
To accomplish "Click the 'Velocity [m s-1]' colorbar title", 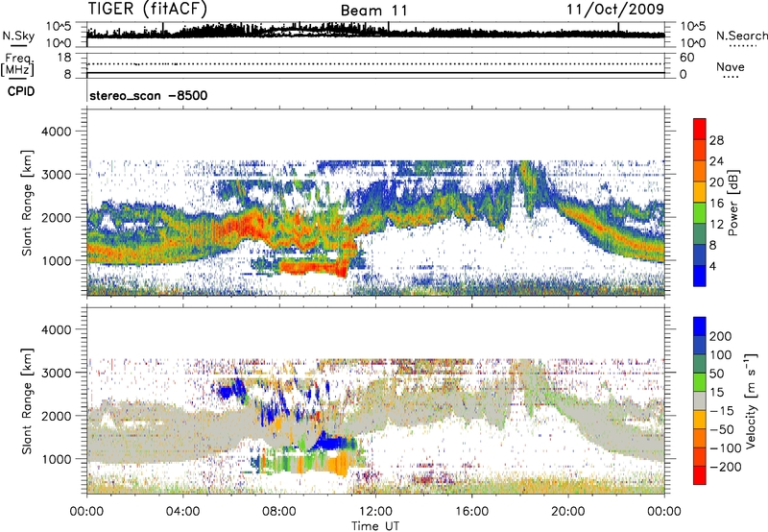I will click(751, 400).
